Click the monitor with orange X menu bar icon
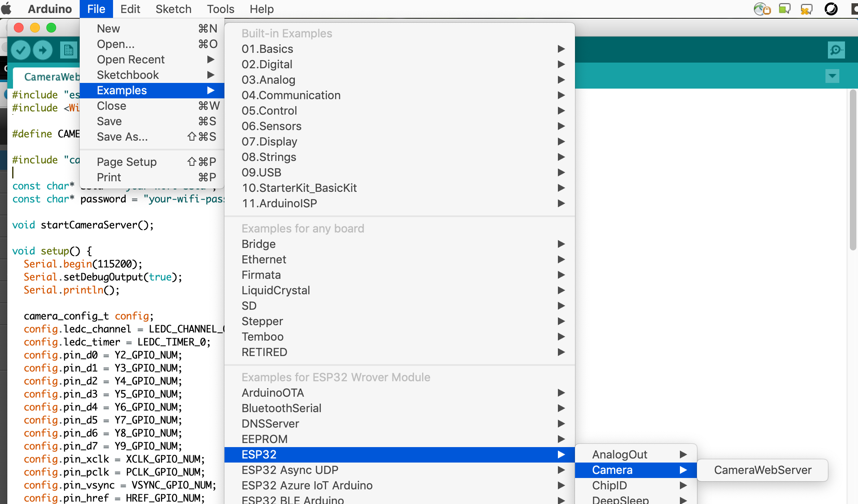Viewport: 858px width, 504px height. [806, 9]
